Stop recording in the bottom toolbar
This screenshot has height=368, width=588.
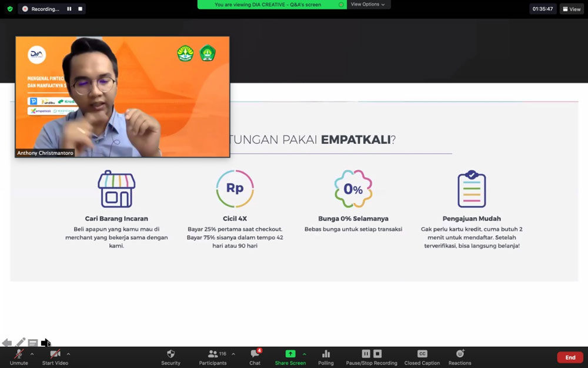(377, 354)
